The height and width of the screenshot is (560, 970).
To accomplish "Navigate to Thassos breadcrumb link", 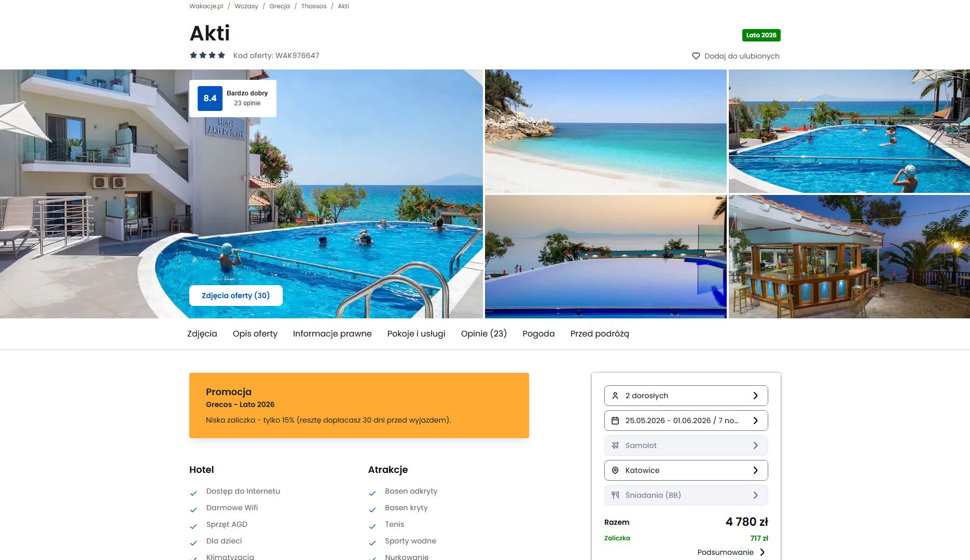I will click(314, 6).
